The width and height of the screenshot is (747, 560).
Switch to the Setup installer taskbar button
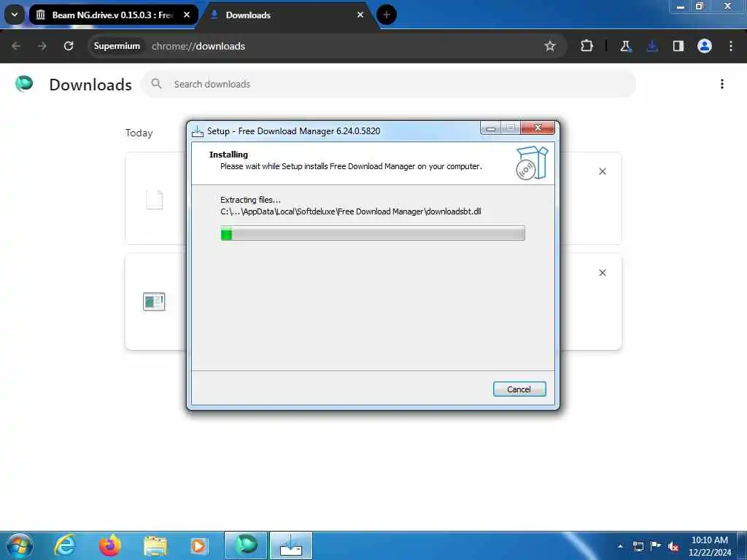coord(291,545)
